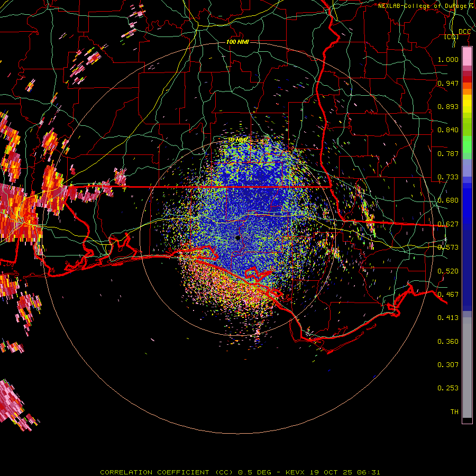Click the 100 NMI range ring label
Screen dimensions: 476x476
(x=237, y=42)
